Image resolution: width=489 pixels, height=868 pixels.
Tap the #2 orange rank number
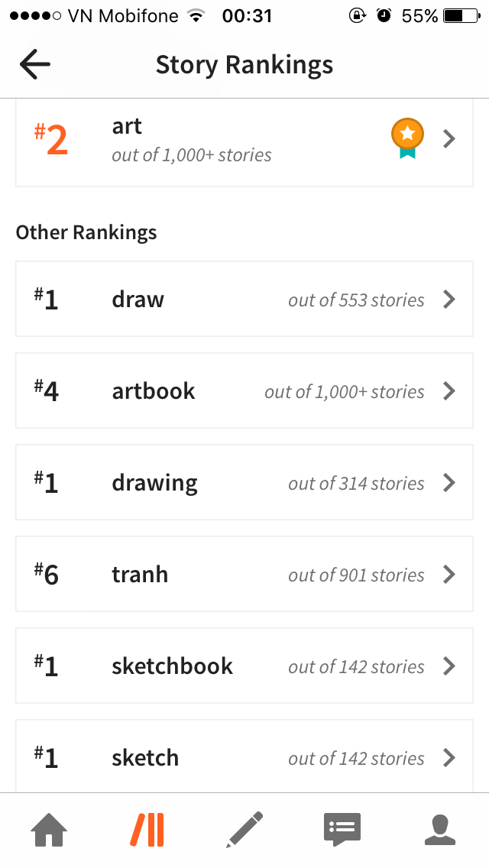[51, 140]
